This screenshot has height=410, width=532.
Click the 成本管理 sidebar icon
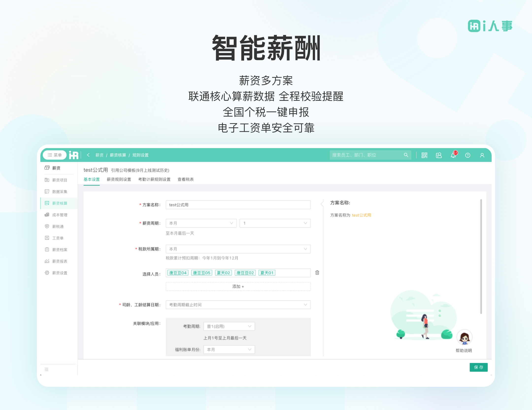pyautogui.click(x=47, y=215)
